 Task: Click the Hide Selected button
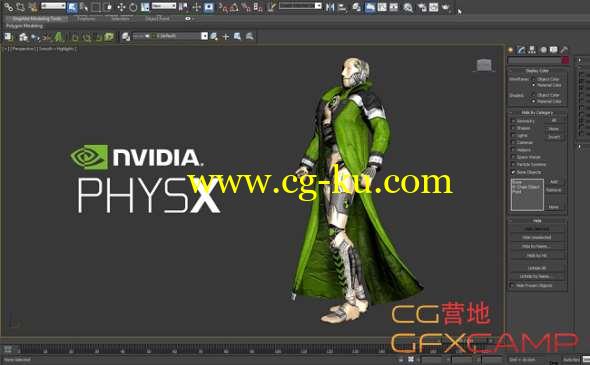pos(537,229)
